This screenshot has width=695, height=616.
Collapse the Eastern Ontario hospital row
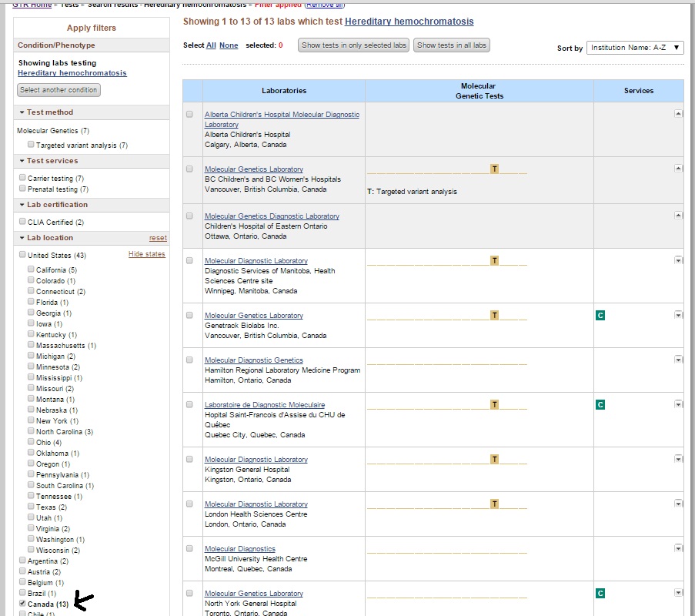678,216
